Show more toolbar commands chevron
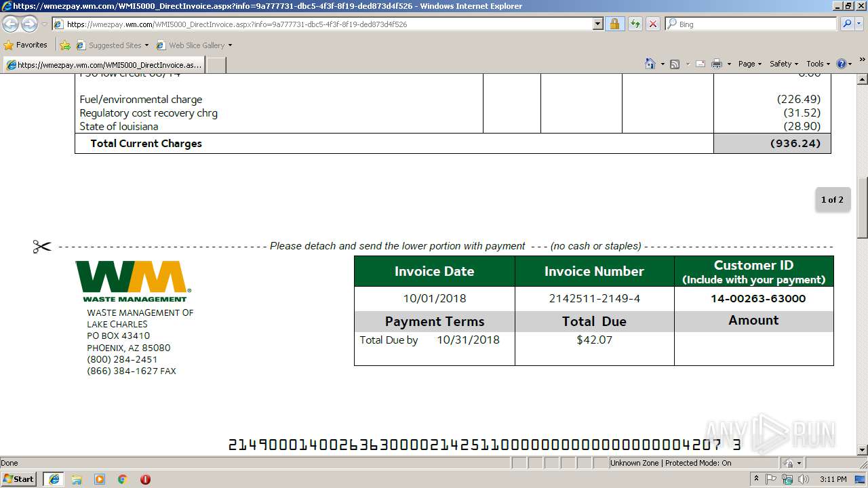The width and height of the screenshot is (868, 488). click(862, 60)
